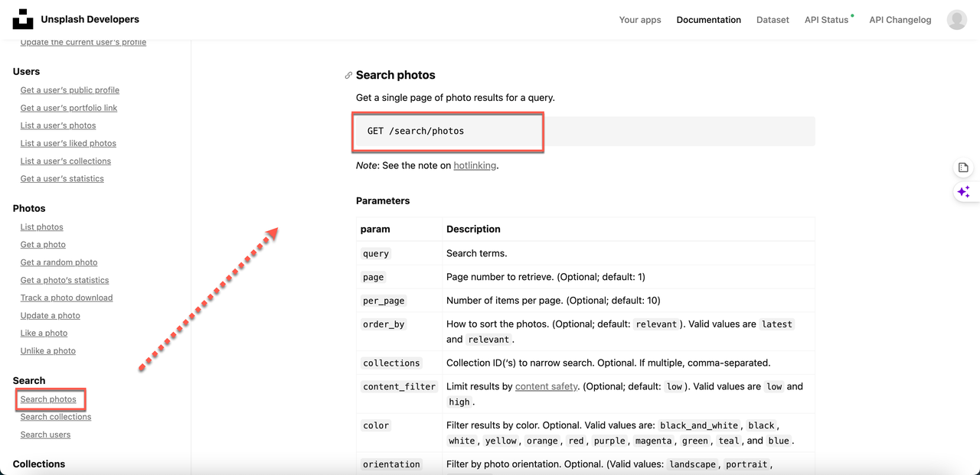Click the 'Users' sidebar section heading
This screenshot has width=980, height=475.
26,72
